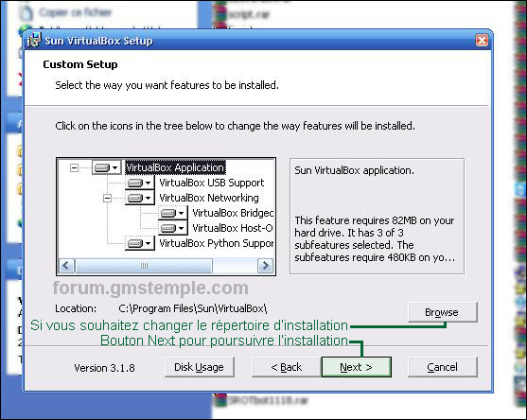Viewport: 527px width, 420px height.
Task: Select VirtualBox Python Support tree item
Action: point(216,243)
